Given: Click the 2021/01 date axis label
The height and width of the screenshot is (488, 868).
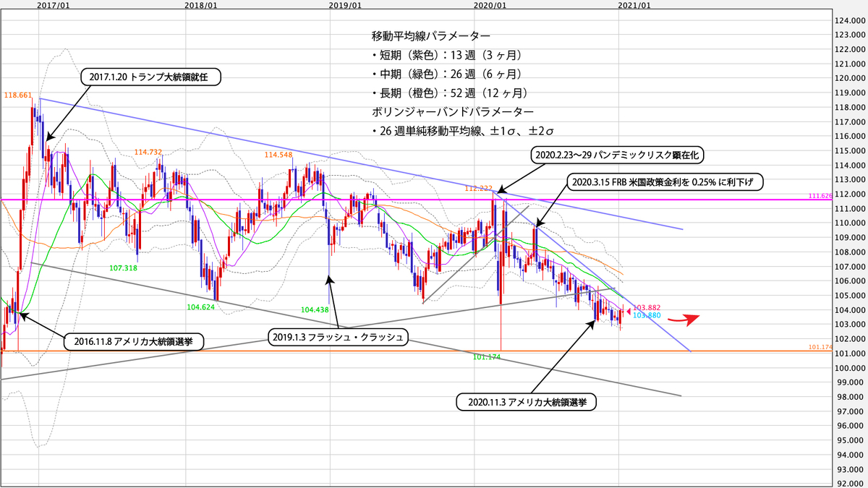Looking at the screenshot, I should pos(634,5).
